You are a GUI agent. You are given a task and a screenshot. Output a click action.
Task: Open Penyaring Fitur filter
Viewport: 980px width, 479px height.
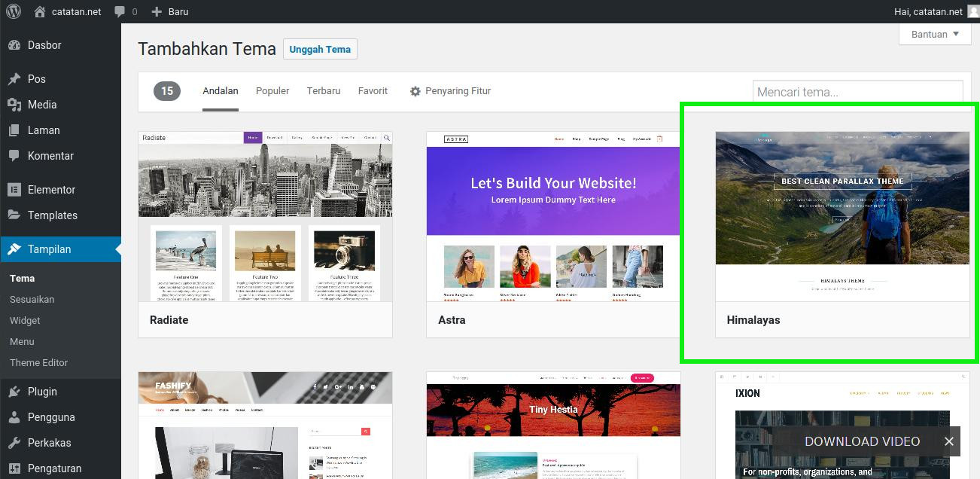click(450, 91)
